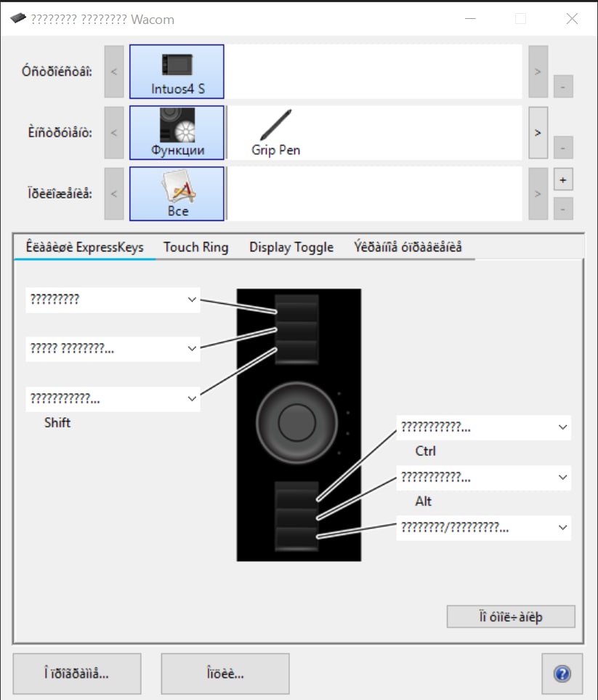598x700 pixels.
Task: Click the bottom-left wide button
Action: (77, 674)
